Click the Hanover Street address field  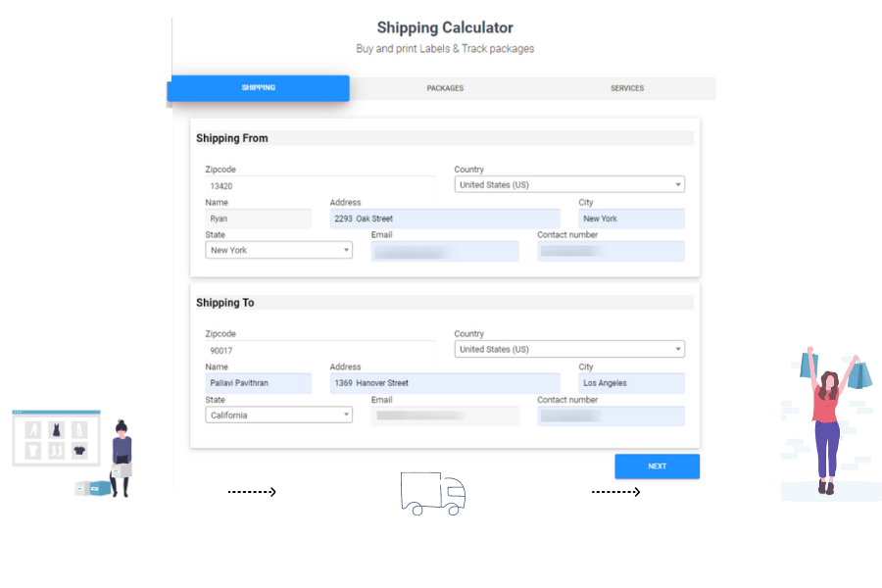coord(445,382)
